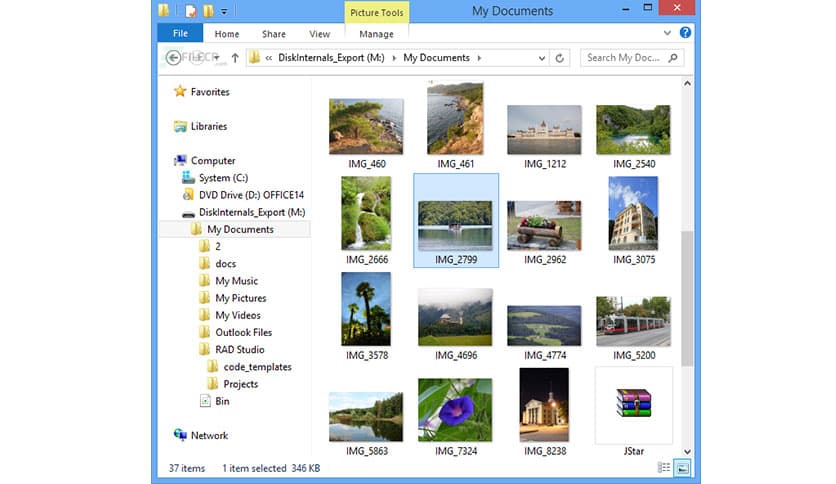Click the vertical scrollbar up arrow
The width and height of the screenshot is (836, 484).
pos(687,84)
